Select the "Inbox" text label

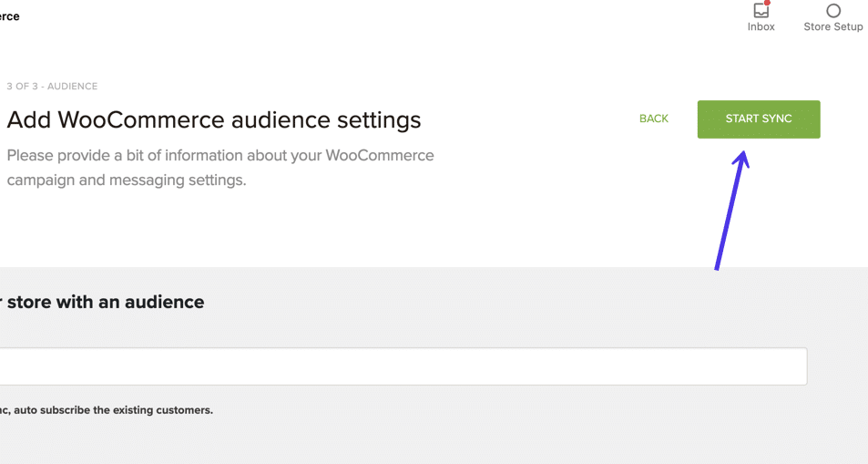[761, 27]
